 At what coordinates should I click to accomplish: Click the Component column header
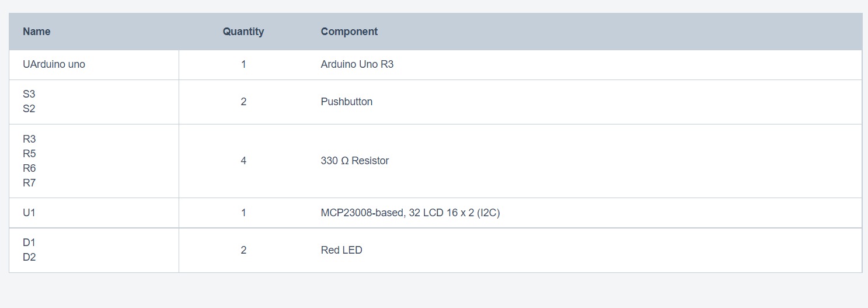click(349, 32)
